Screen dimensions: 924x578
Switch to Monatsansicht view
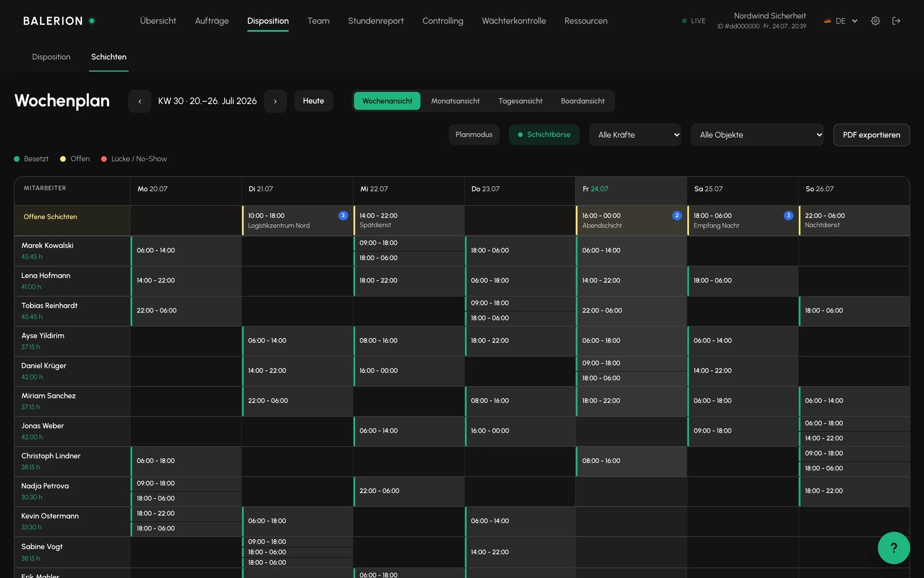click(455, 101)
